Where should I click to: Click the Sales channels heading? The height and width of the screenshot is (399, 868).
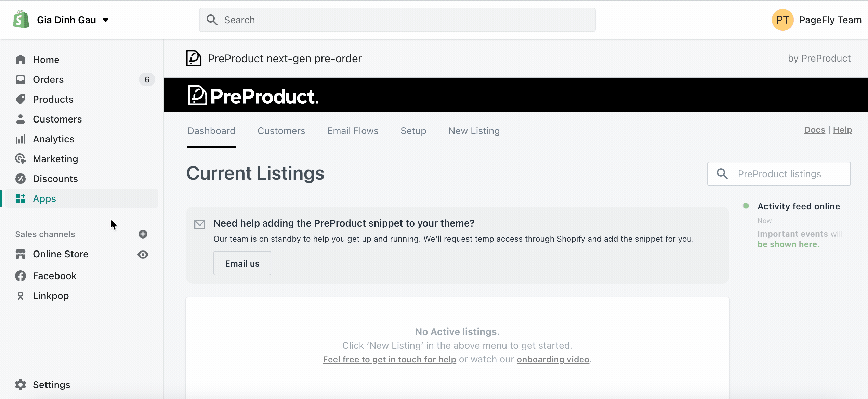[x=45, y=234]
